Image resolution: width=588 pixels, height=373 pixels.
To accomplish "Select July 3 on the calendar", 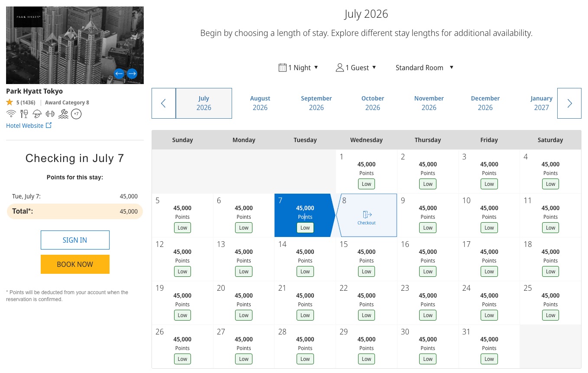I will pos(489,172).
